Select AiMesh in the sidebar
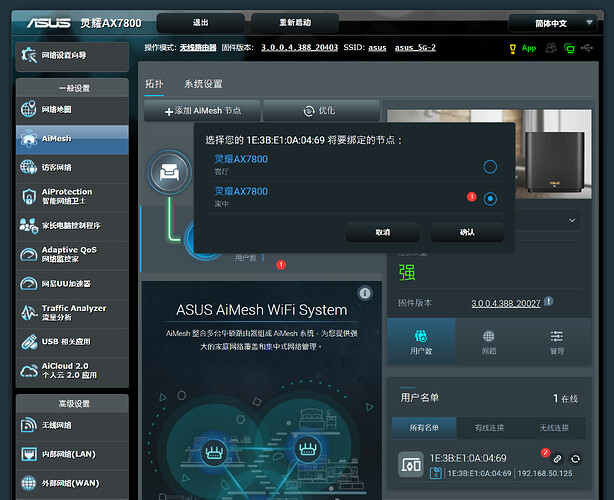 pyautogui.click(x=72, y=139)
